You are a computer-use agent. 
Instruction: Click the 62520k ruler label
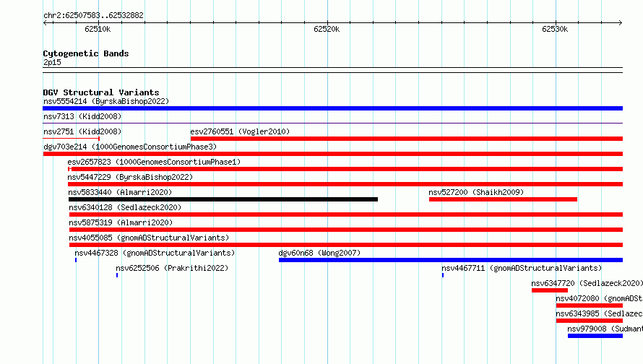pos(327,29)
